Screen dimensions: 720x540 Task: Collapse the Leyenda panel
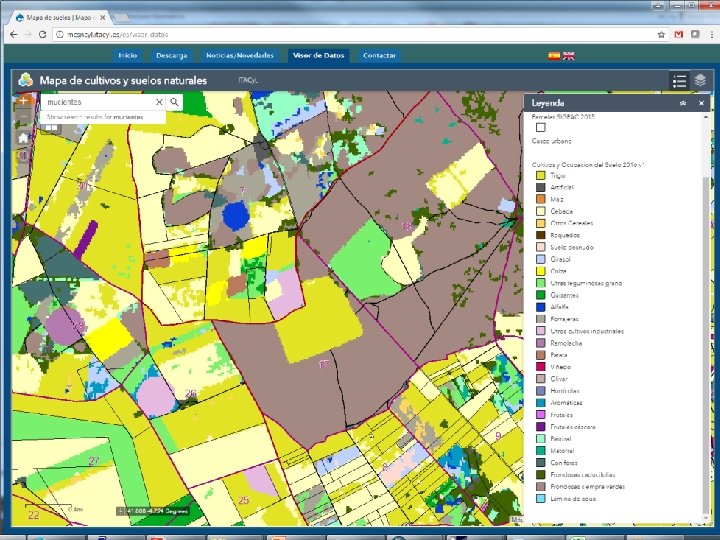[682, 103]
